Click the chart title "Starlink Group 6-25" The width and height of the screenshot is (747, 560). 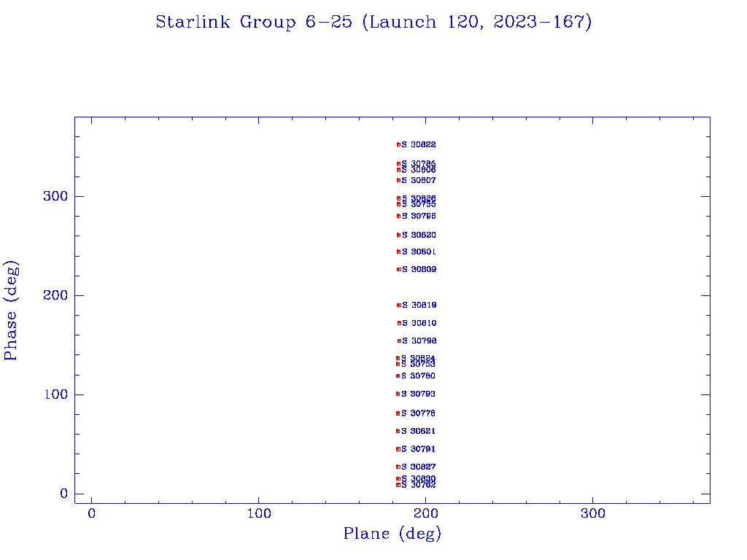coord(254,22)
